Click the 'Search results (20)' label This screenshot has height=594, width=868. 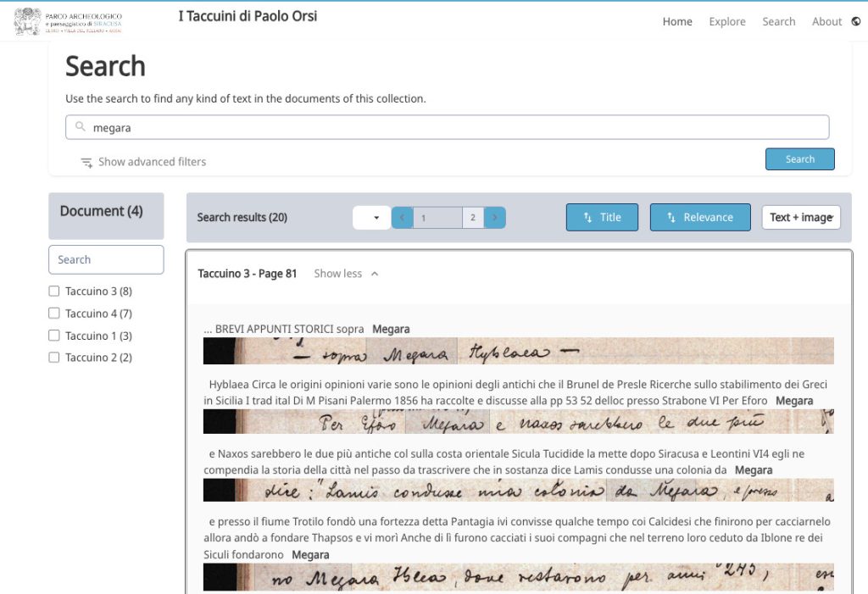242,218
